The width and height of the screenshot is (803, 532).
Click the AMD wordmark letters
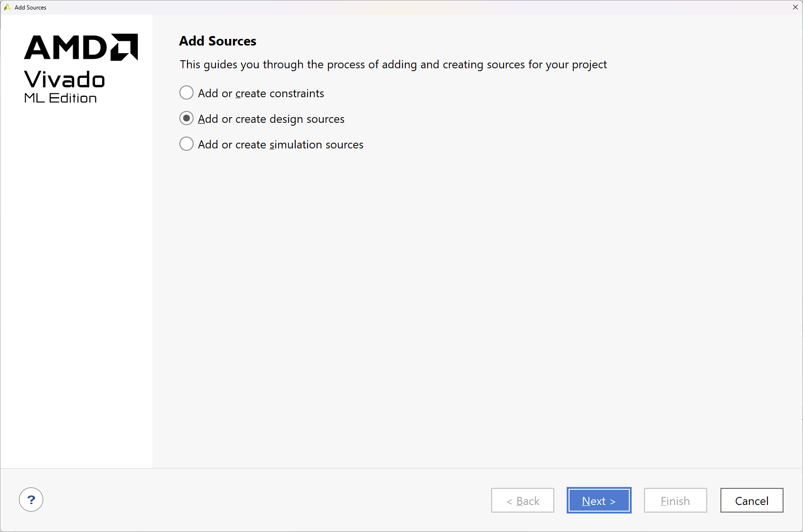(x=66, y=47)
